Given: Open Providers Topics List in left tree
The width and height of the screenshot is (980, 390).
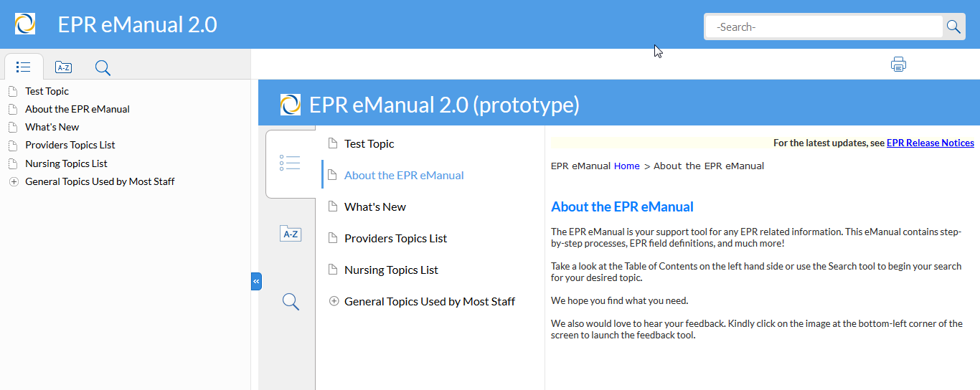Looking at the screenshot, I should tap(70, 145).
